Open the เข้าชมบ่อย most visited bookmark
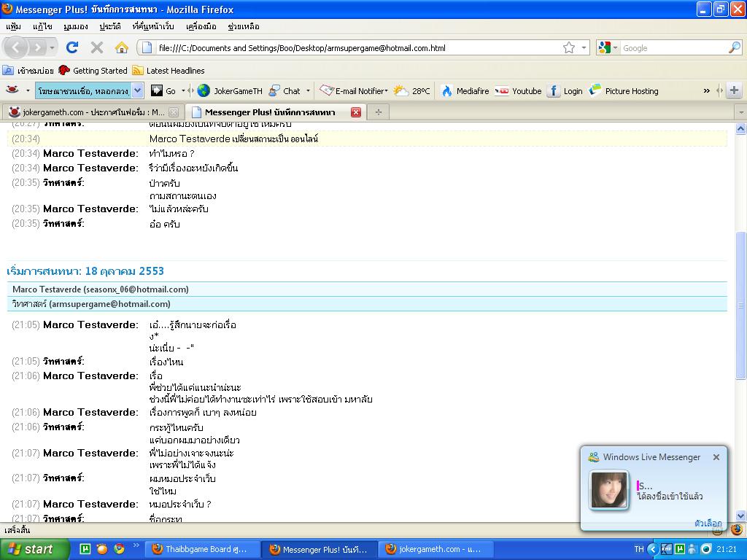Viewport: 747px width, 560px height. click(28, 71)
